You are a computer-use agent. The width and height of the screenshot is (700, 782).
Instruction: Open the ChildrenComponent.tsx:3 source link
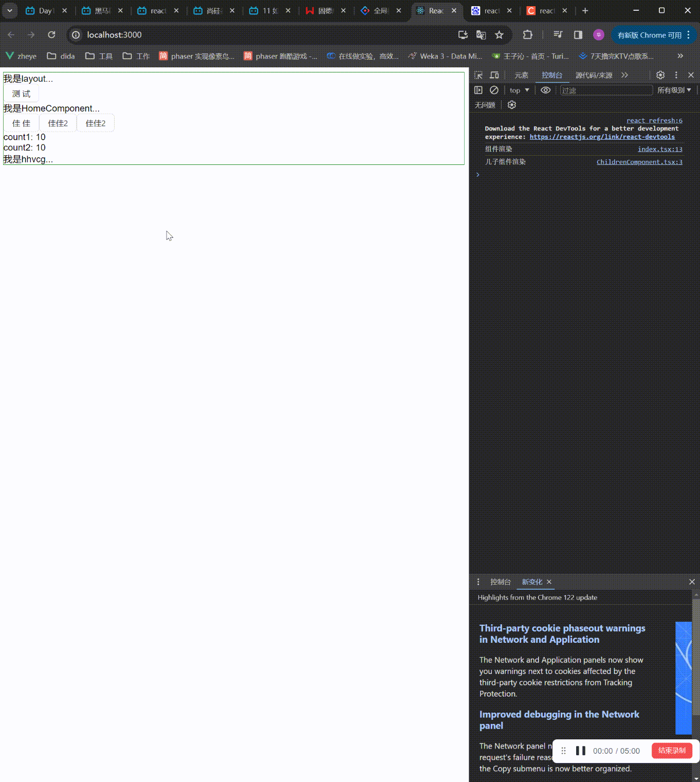click(639, 162)
